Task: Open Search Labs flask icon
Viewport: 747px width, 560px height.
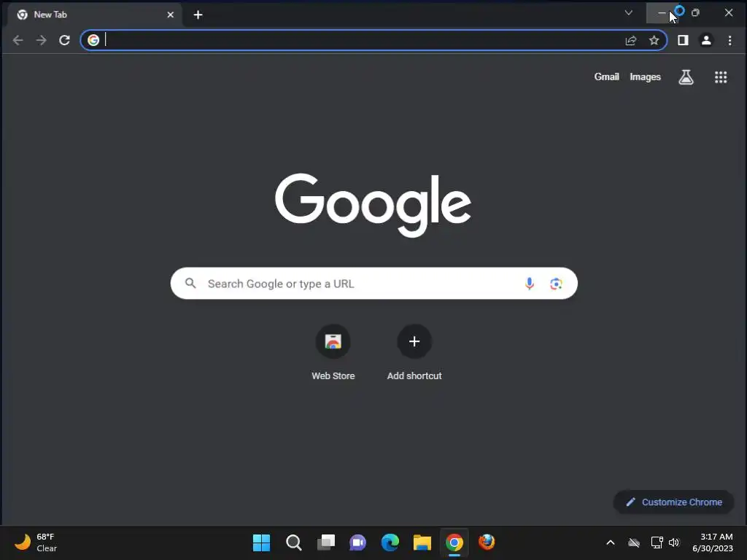Action: pyautogui.click(x=686, y=77)
